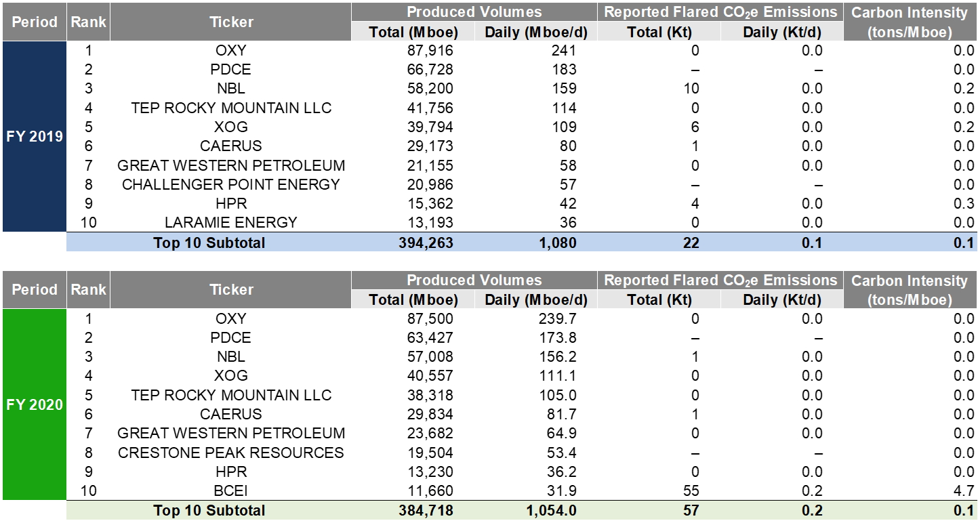Viewport: 980px width, 523px height.
Task: Click Carbon Intensity header in lower table
Action: pyautogui.click(x=910, y=289)
